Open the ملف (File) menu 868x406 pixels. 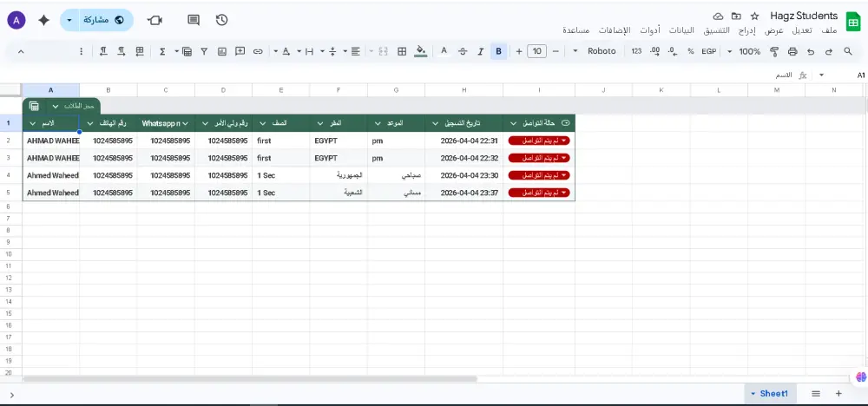pos(829,30)
